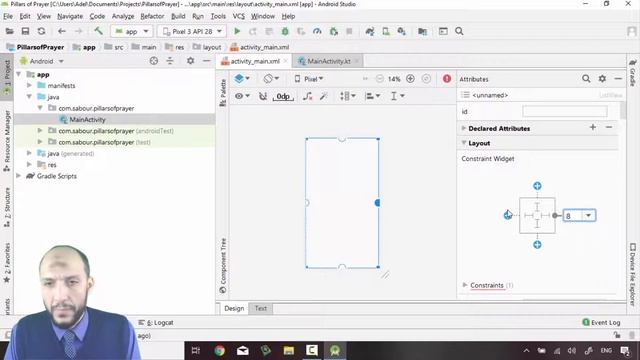Image resolution: width=640 pixels, height=360 pixels.
Task: Add a declared attribute with plus
Action: point(593,127)
